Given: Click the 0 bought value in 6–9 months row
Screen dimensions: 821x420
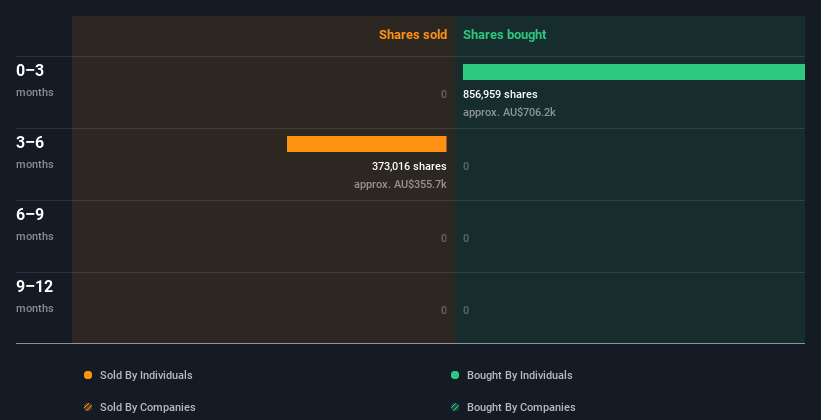Looking at the screenshot, I should 466,238.
